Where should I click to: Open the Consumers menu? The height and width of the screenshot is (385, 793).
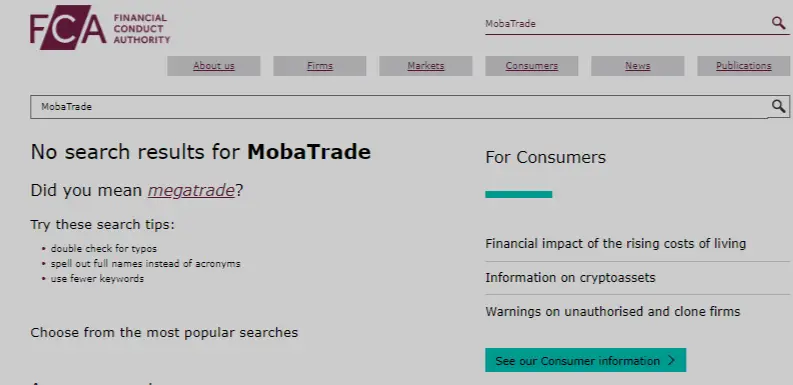(532, 66)
